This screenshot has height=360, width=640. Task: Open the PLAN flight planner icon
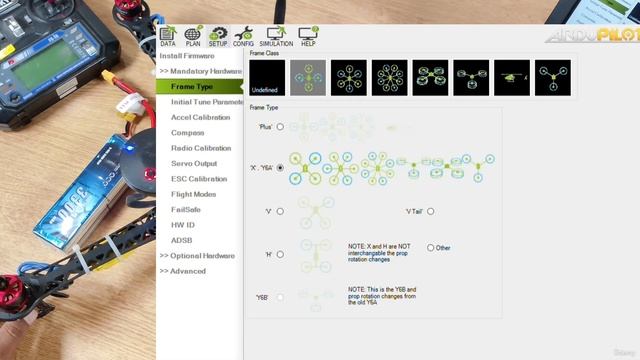point(193,36)
